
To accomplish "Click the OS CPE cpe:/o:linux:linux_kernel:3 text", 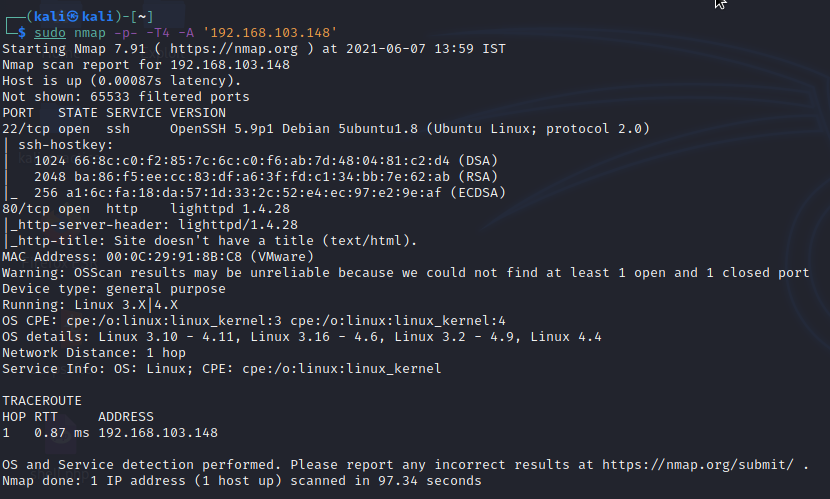I will [x=174, y=321].
